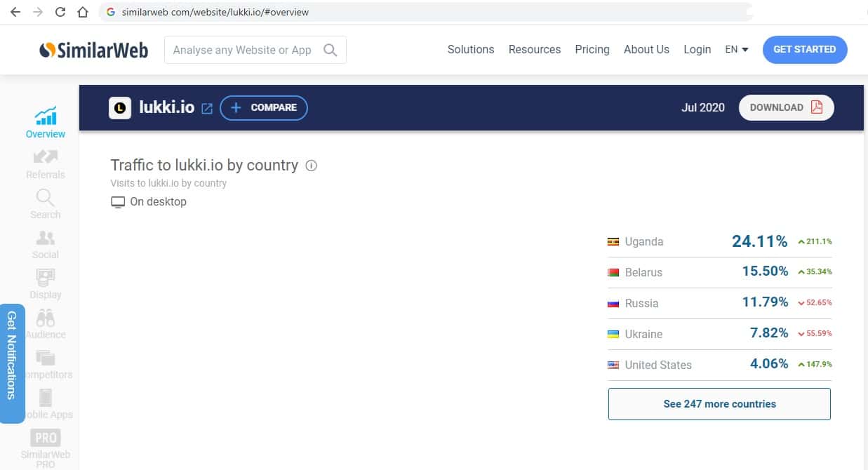Open the Resources menu
This screenshot has height=470, width=868.
point(535,50)
